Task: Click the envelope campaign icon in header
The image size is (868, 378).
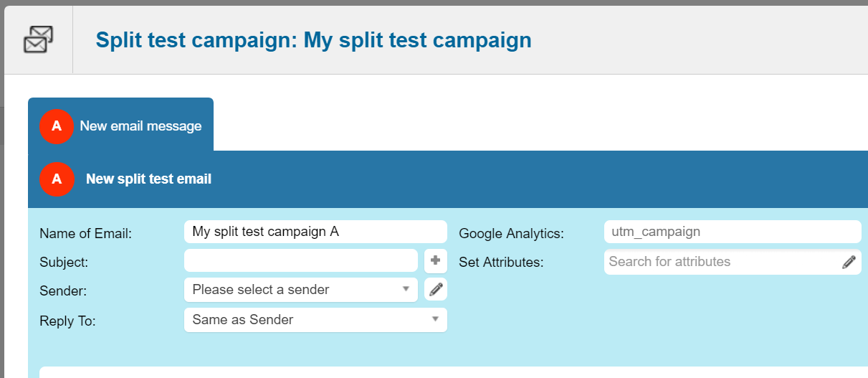Action: 38,39
